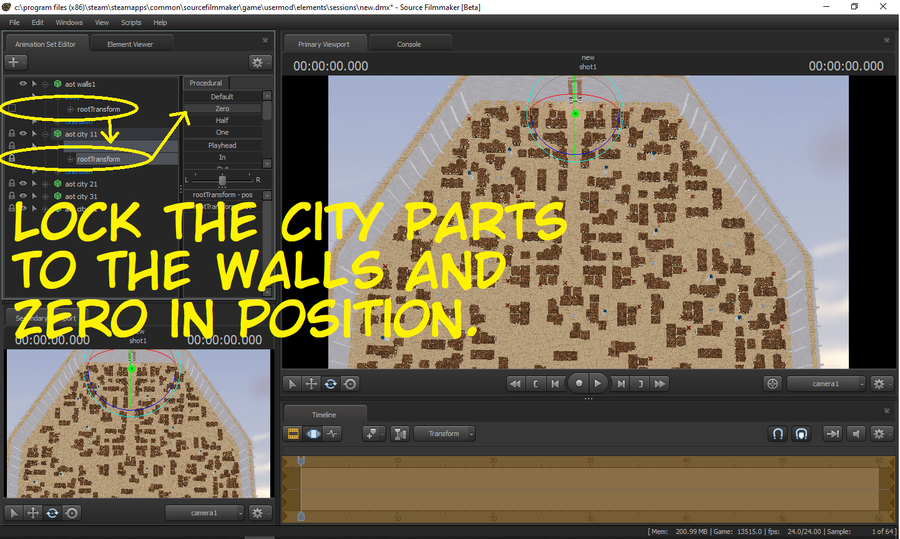Toggle the lock on aot city 21
The width and height of the screenshot is (900, 539).
pyautogui.click(x=11, y=184)
